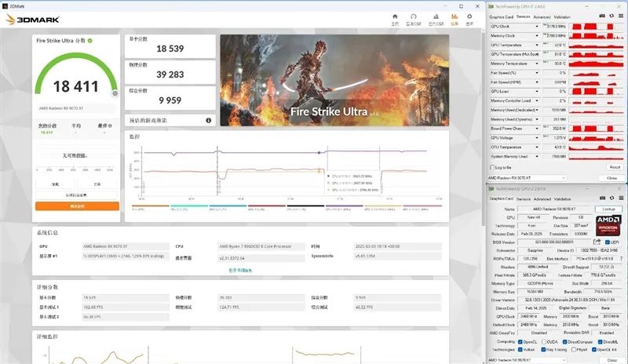Toggle the CUDA checkbox
The image size is (628, 364).
tap(544, 341)
